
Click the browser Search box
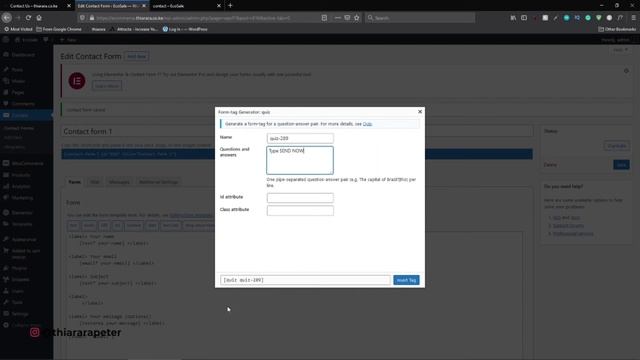pos(420,18)
